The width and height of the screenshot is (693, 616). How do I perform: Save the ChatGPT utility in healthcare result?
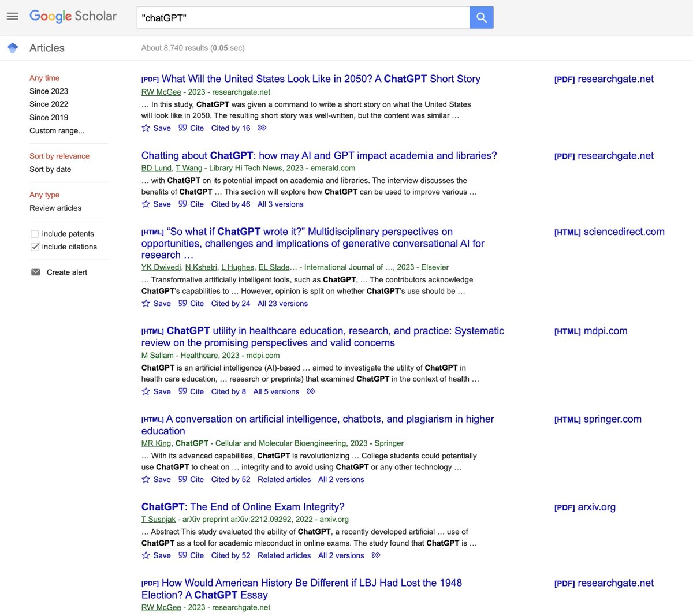click(157, 391)
